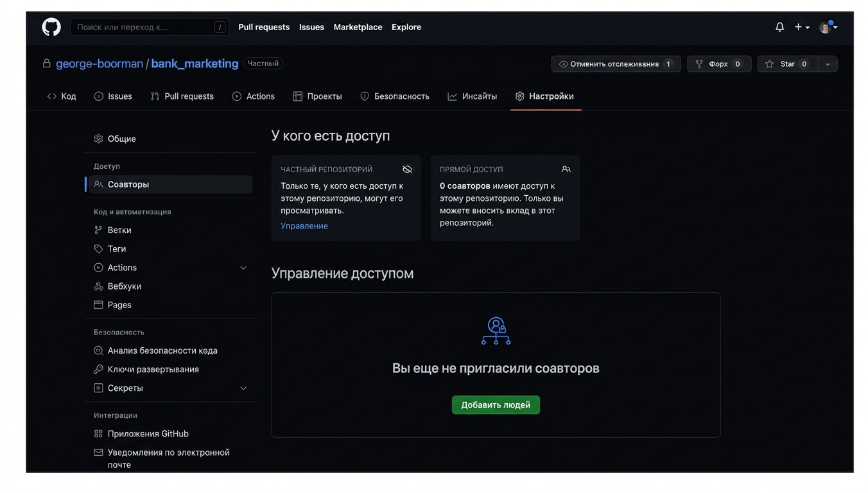Click the scan icon beside Анализ безопасности кода
Image resolution: width=868 pixels, height=493 pixels.
(x=98, y=350)
